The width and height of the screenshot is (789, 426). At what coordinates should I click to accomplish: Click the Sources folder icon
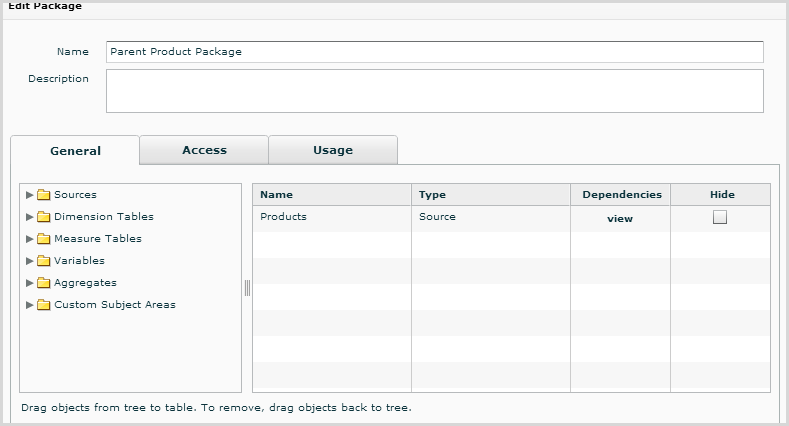click(44, 195)
